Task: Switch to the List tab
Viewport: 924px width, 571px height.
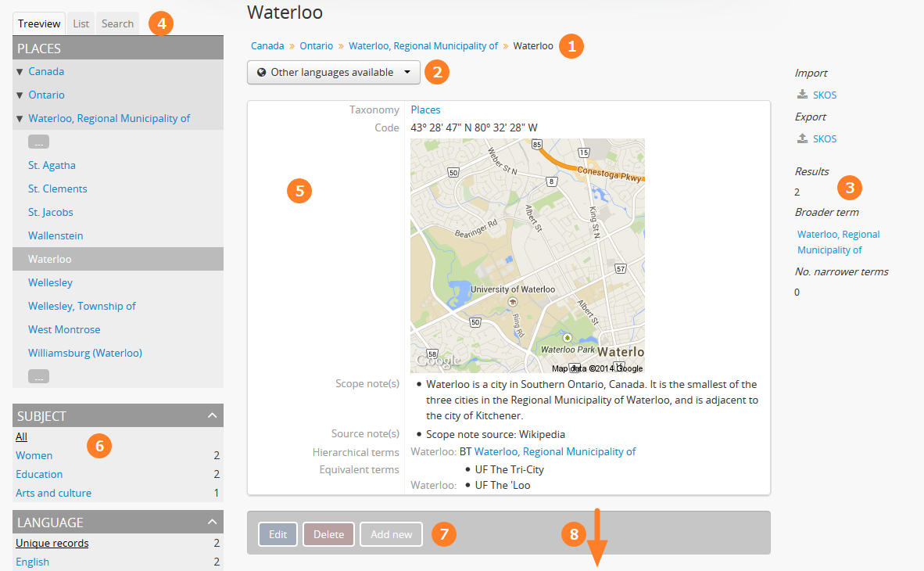Action: (81, 23)
